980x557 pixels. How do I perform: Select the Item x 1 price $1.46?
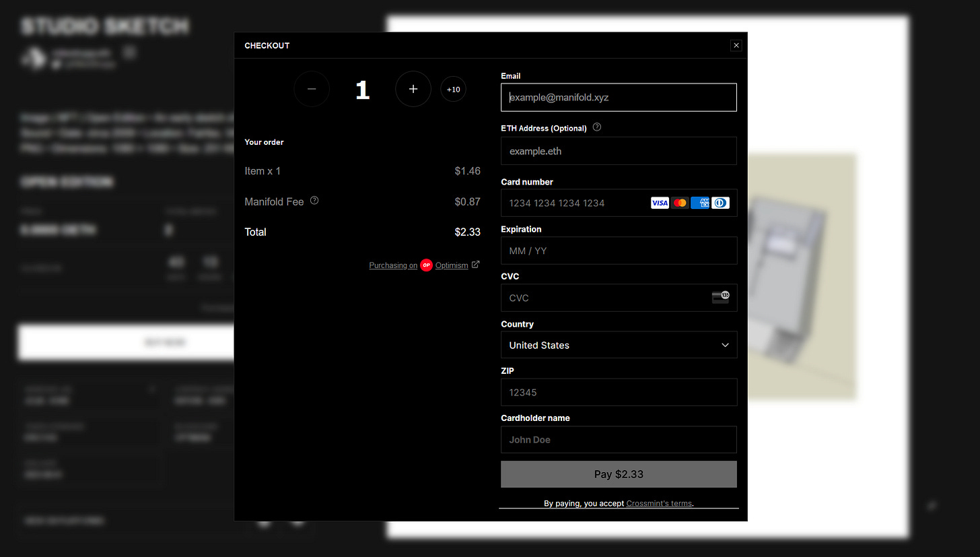point(468,171)
